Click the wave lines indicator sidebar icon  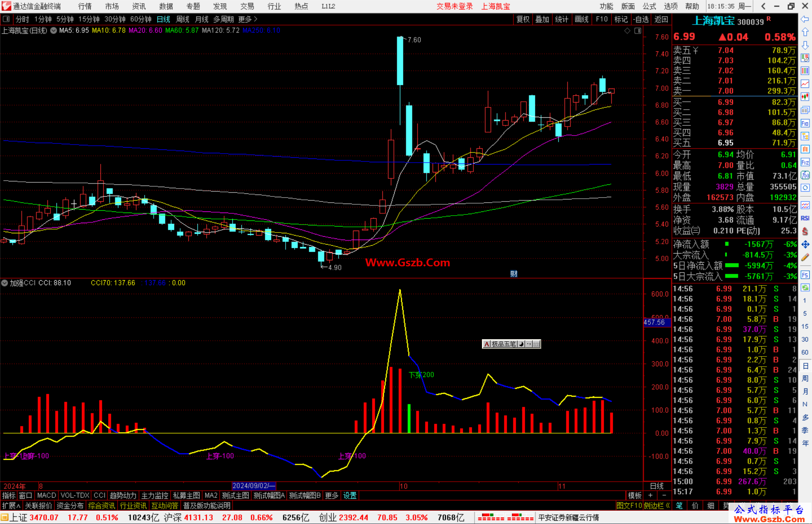click(805, 205)
